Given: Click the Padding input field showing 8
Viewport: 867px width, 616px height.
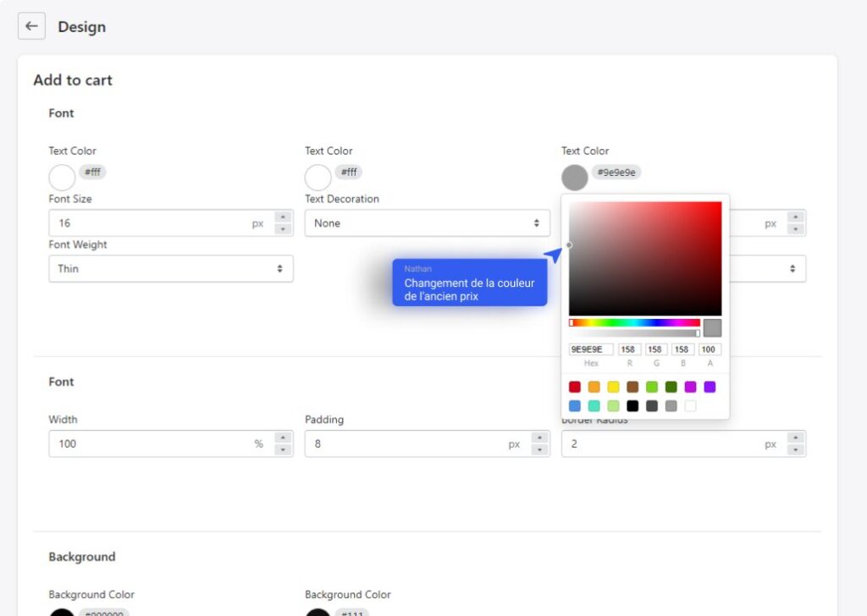Looking at the screenshot, I should coord(405,443).
